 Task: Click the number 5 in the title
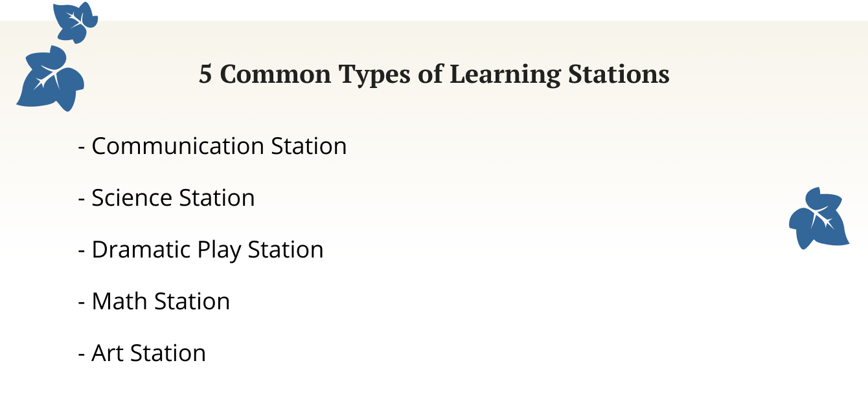tap(205, 75)
